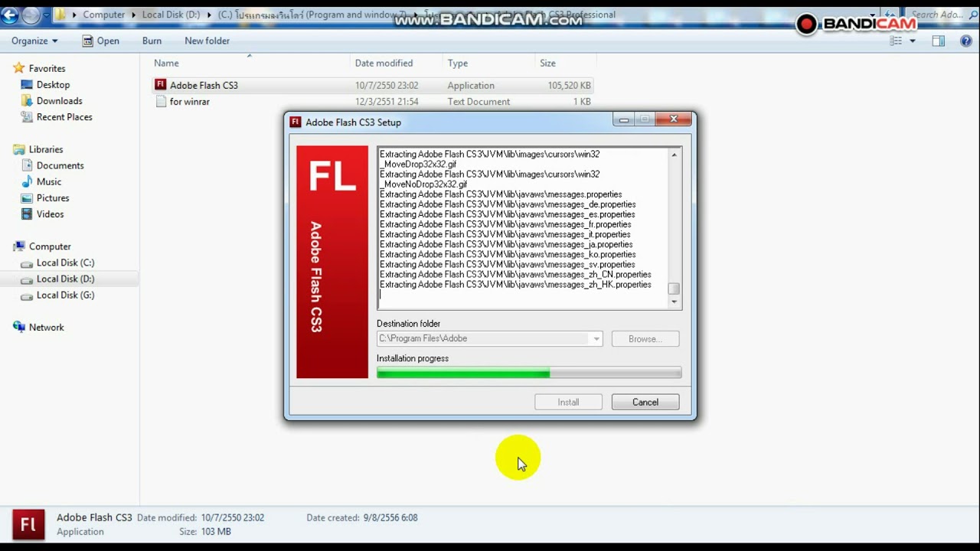Select the 'for winrar' text document icon
This screenshot has height=551, width=980.
coord(161,101)
